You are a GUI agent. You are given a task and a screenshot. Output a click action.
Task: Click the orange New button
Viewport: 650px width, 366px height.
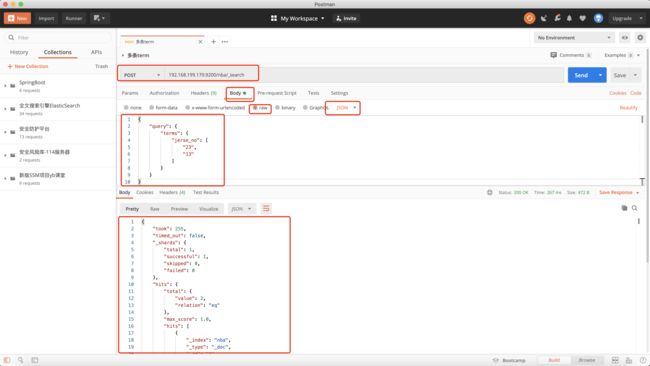17,18
